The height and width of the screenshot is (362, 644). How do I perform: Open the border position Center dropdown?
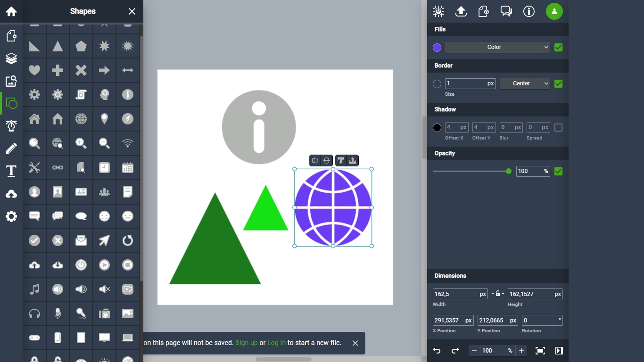coord(525,83)
